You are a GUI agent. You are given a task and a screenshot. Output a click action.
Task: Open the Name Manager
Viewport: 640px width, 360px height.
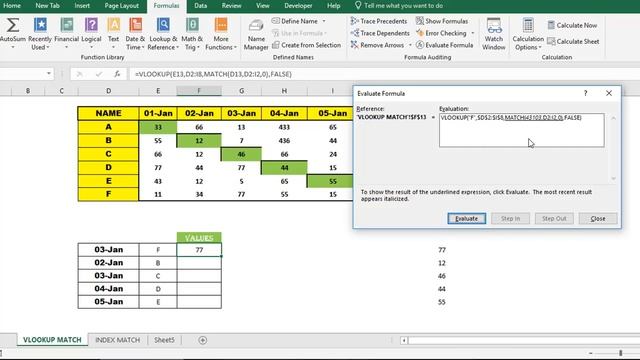point(256,35)
